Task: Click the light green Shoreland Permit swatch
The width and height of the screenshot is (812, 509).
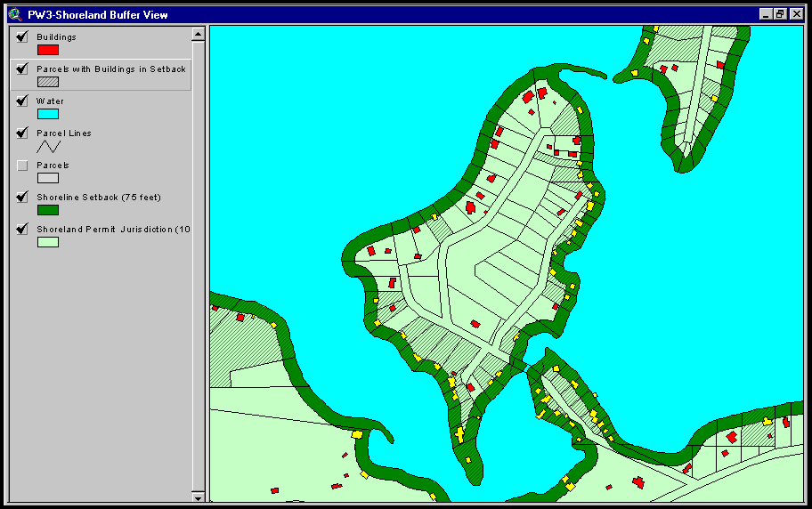Action: (48, 242)
